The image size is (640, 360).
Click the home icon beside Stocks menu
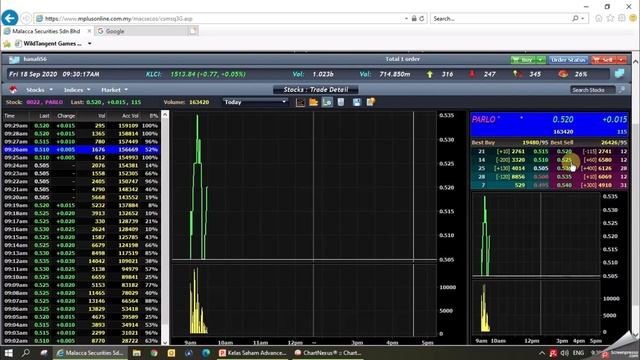13,90
